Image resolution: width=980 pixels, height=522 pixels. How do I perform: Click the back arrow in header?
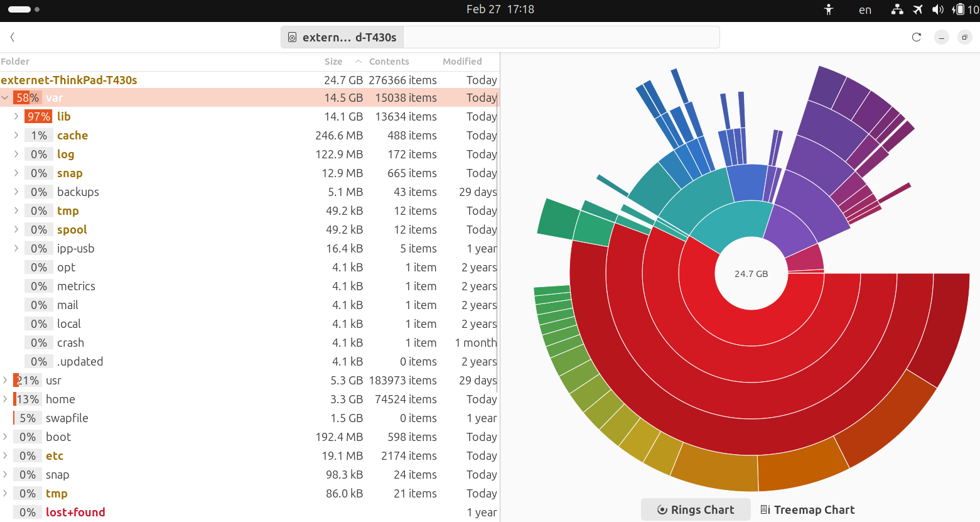13,37
